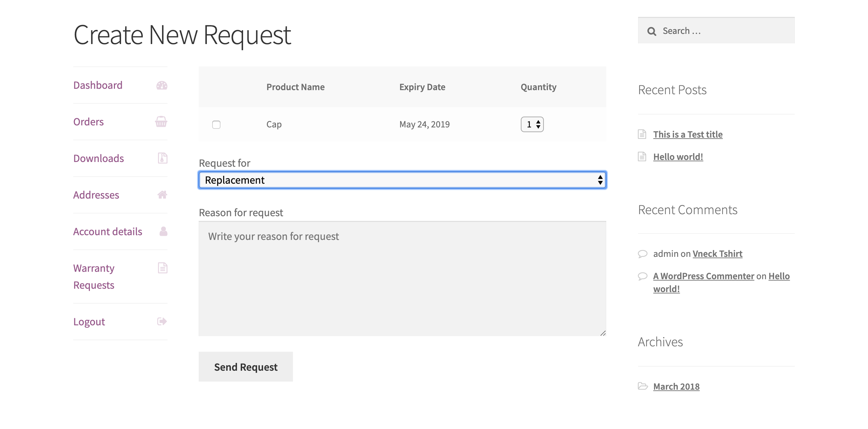Open Account details menu item
This screenshot has height=429, width=868.
[x=107, y=231]
